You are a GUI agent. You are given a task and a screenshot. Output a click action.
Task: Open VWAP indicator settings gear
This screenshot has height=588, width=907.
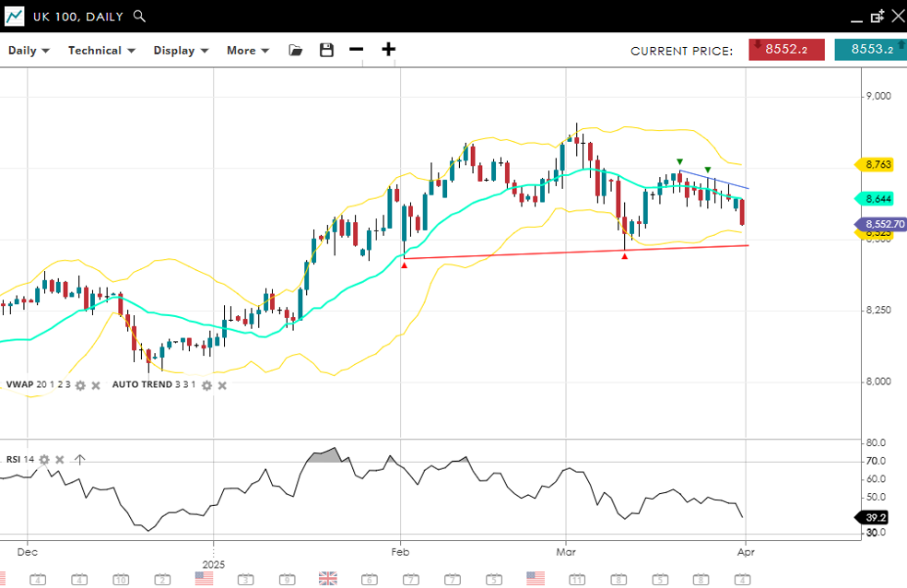point(80,385)
